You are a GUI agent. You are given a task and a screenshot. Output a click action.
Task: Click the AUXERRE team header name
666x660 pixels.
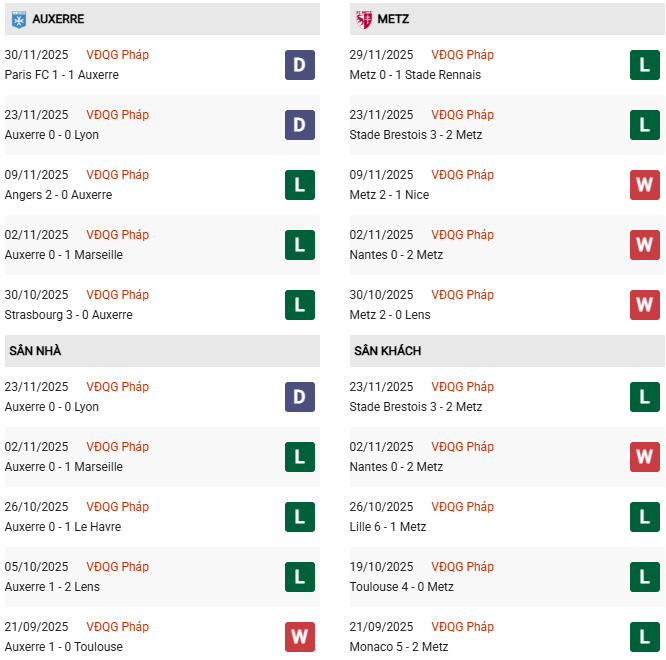coord(58,19)
